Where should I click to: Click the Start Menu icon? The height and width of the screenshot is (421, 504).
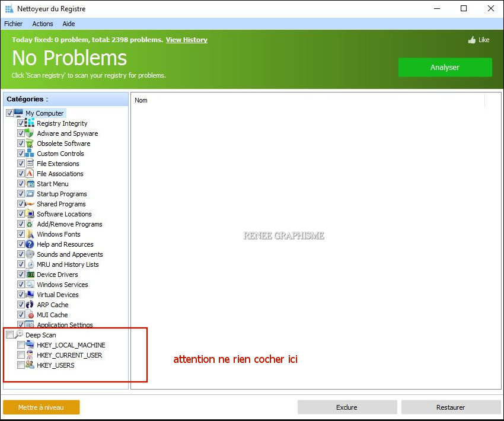pos(30,183)
